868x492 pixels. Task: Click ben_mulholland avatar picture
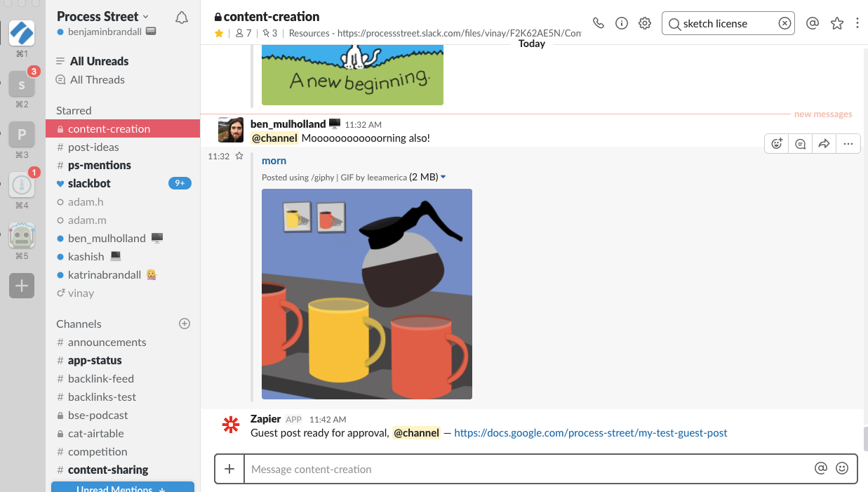click(x=231, y=130)
